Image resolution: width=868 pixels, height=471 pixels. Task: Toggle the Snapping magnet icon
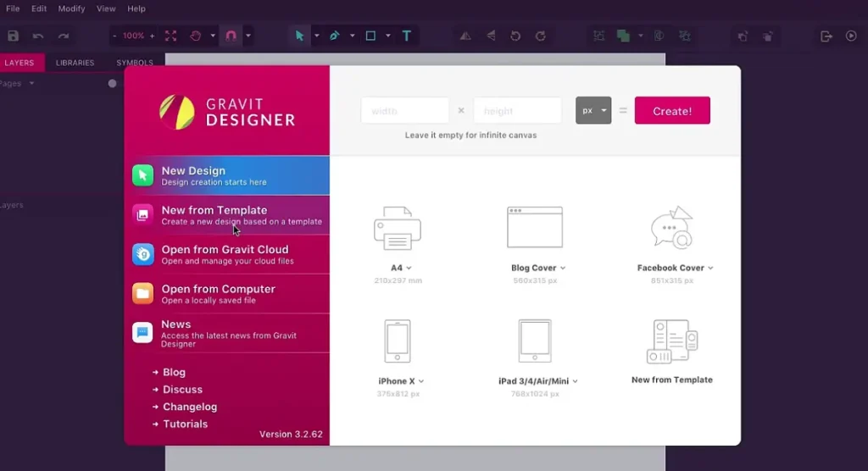point(231,36)
